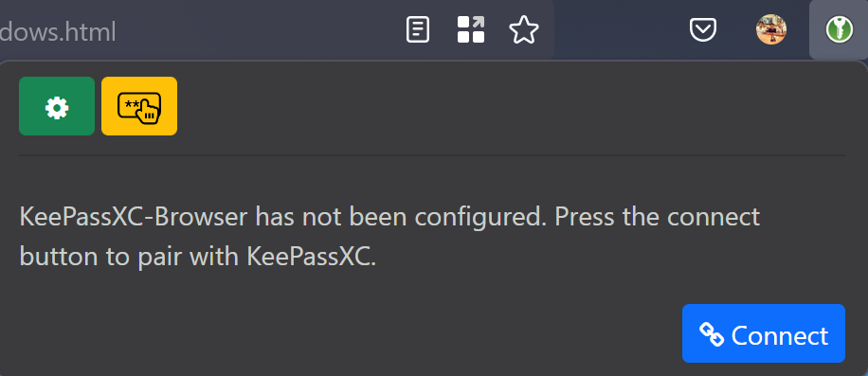Toggle Firefox reader view icon
Viewport: 868px width, 376px height.
point(417,30)
